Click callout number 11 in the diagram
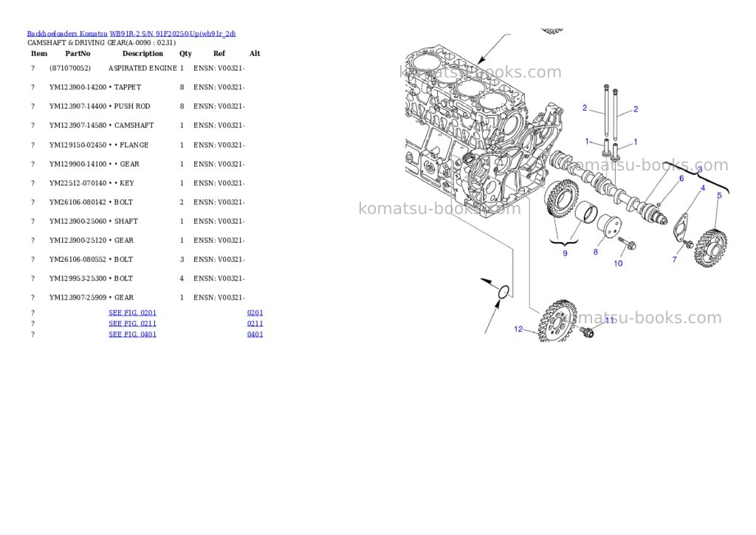 (610, 320)
